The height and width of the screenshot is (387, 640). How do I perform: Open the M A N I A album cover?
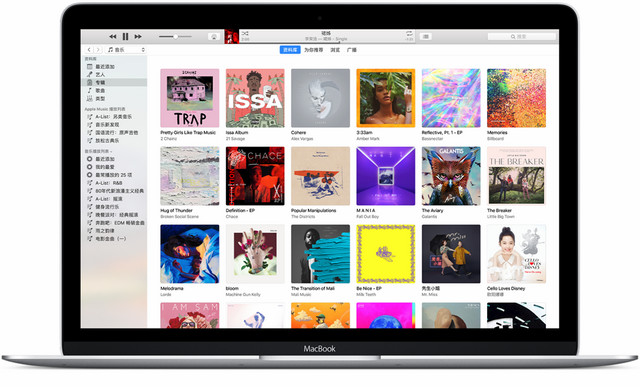[x=386, y=176]
